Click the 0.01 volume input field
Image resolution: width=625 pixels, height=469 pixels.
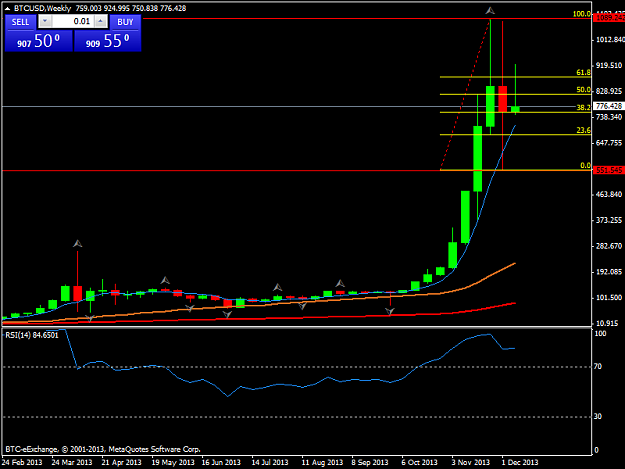pyautogui.click(x=73, y=21)
